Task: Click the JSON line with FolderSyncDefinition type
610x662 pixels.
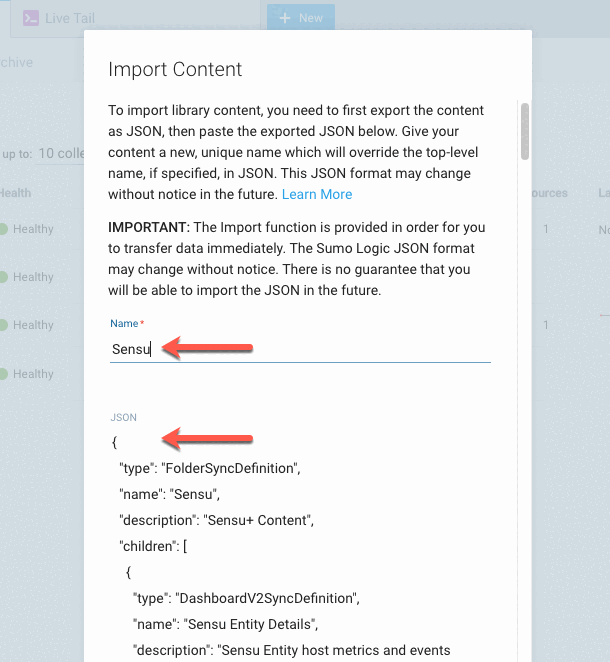Action: click(210, 468)
